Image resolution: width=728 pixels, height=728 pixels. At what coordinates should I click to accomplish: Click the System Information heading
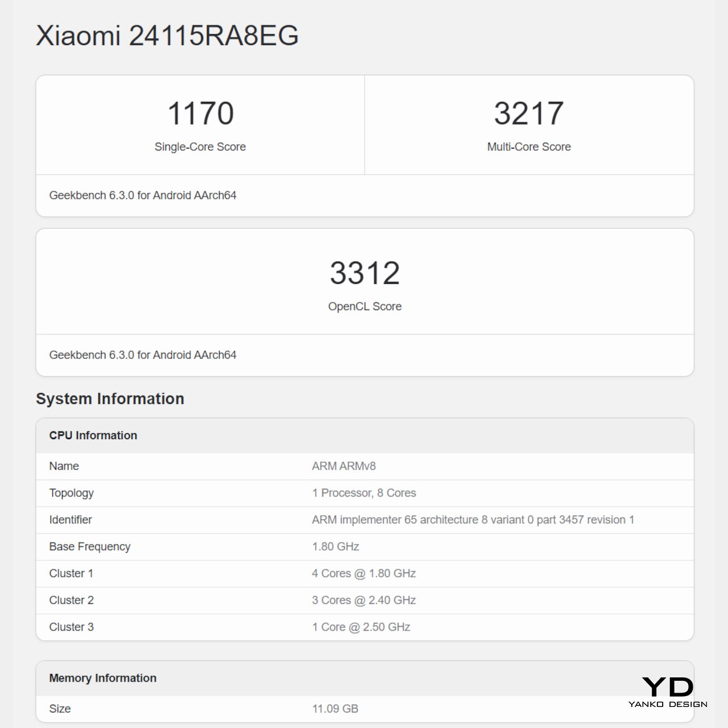110,399
